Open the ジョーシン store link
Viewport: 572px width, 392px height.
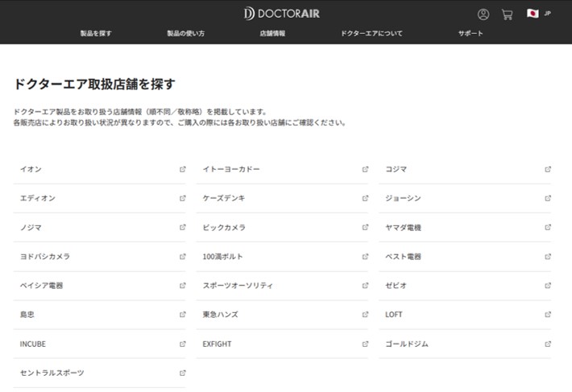pos(465,199)
